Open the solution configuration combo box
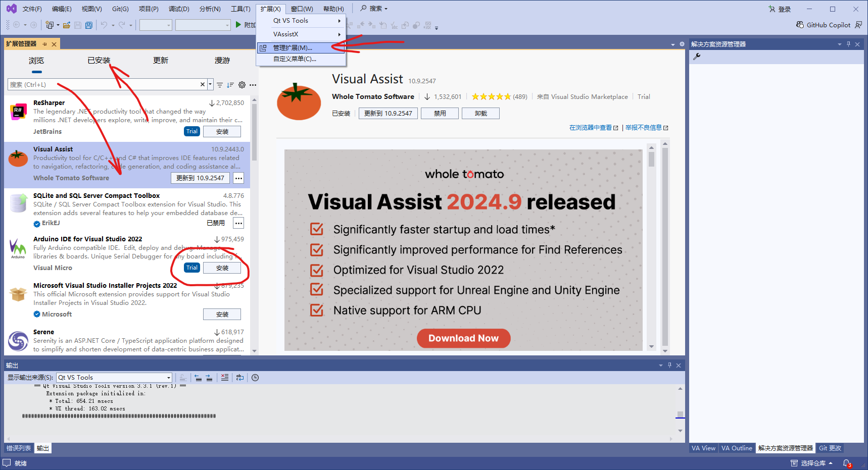The width and height of the screenshot is (868, 470). [x=156, y=25]
